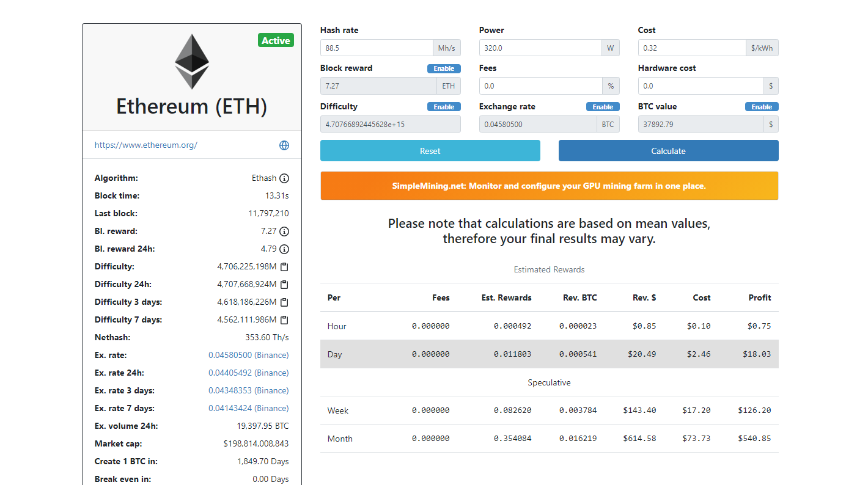
Task: Click the Month cost value $73.73
Action: pos(696,439)
